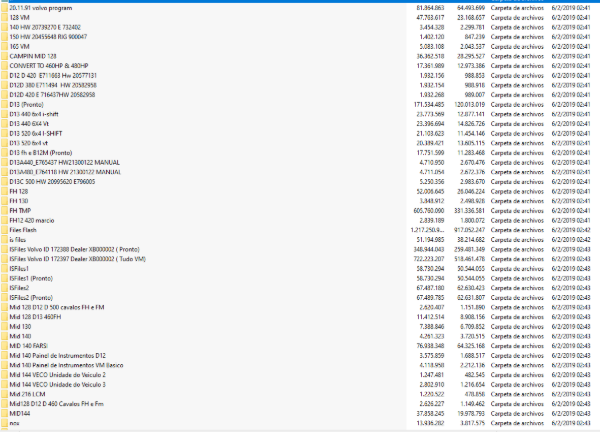The image size is (600, 432).
Task: Click the folder icon beside 128 VM
Action: tap(3, 17)
